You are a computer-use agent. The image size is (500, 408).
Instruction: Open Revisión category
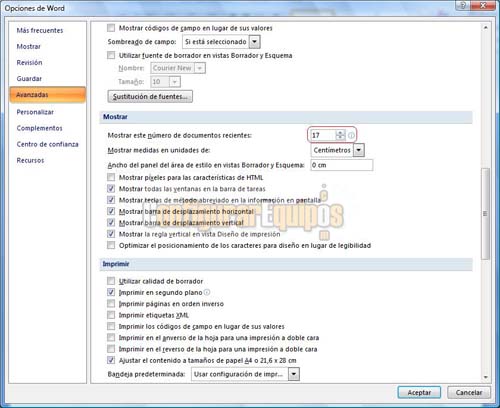coord(29,62)
